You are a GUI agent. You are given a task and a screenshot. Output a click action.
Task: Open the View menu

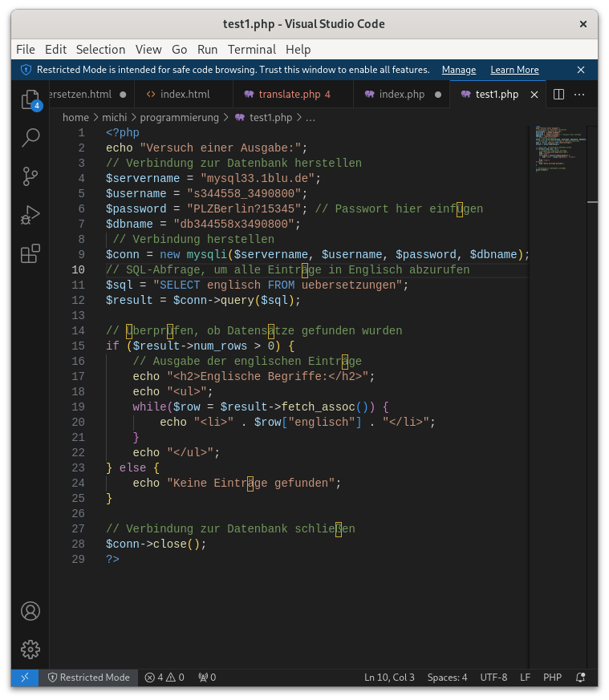(x=148, y=50)
